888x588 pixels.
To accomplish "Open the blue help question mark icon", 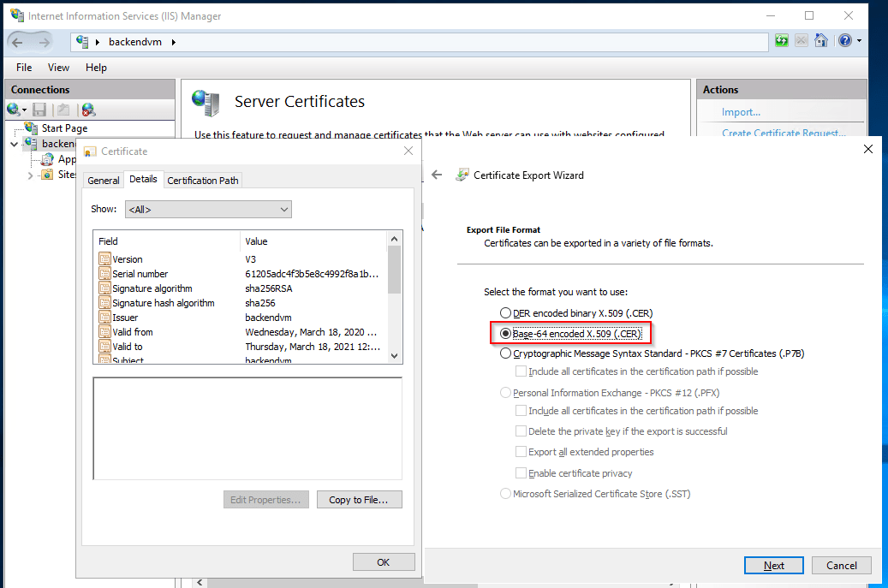I will pyautogui.click(x=845, y=41).
